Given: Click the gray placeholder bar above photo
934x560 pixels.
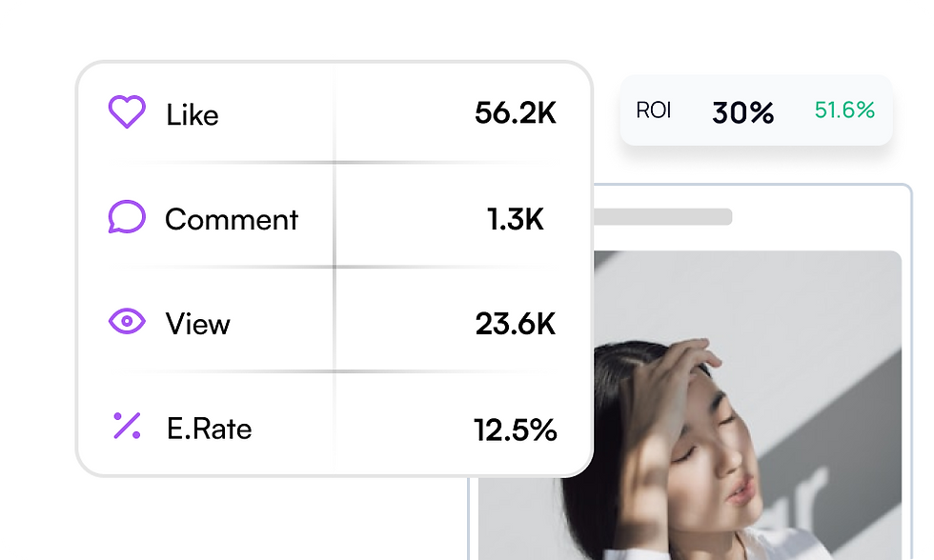Looking at the screenshot, I should tap(662, 217).
